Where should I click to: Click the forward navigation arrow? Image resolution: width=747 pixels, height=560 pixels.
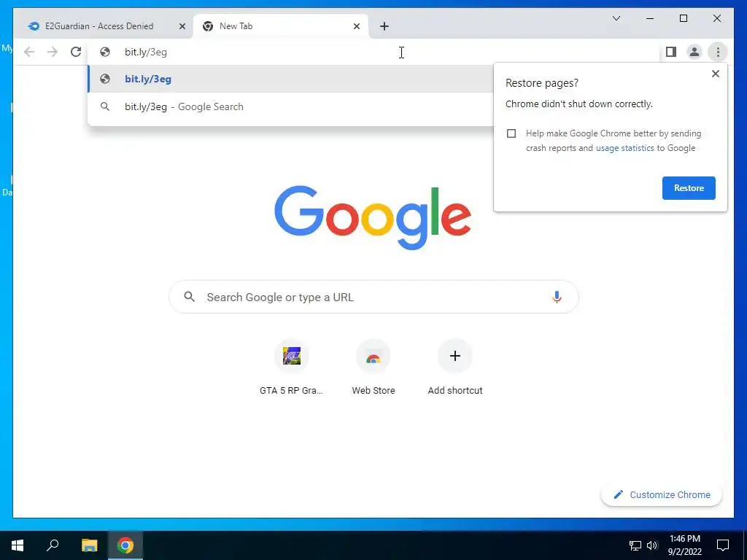coord(53,52)
